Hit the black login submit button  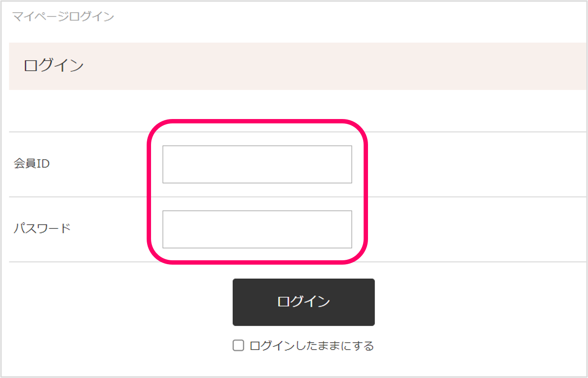coord(303,302)
